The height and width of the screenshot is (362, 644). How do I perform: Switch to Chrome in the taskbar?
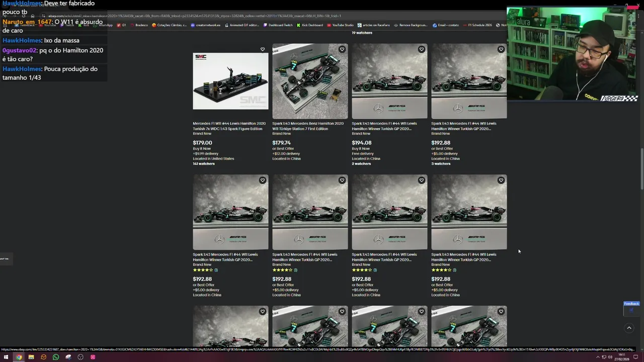point(19,357)
